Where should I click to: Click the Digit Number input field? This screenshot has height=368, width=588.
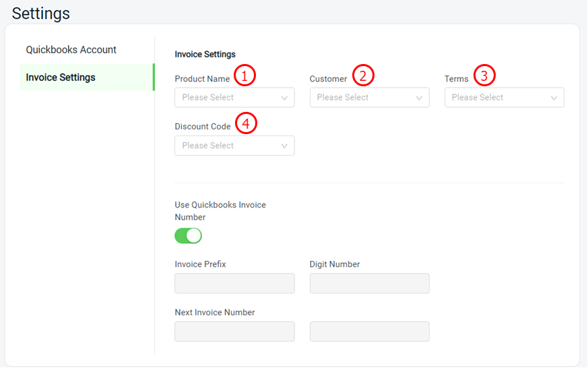tap(369, 283)
